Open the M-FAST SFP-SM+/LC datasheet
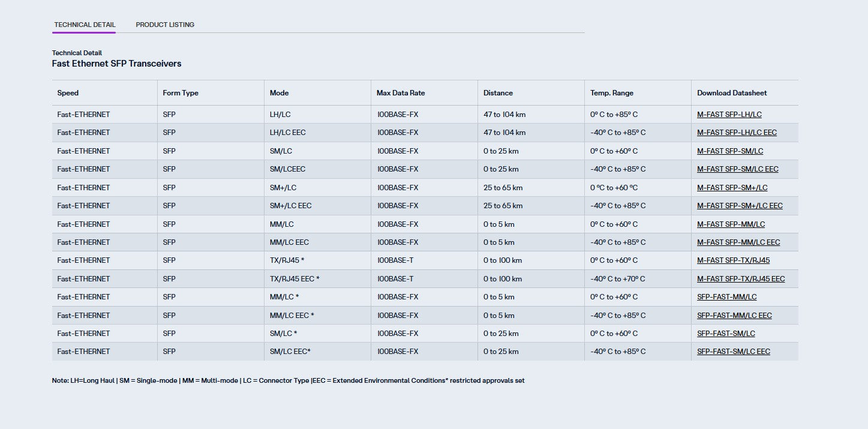Viewport: 868px width, 429px height. (732, 188)
